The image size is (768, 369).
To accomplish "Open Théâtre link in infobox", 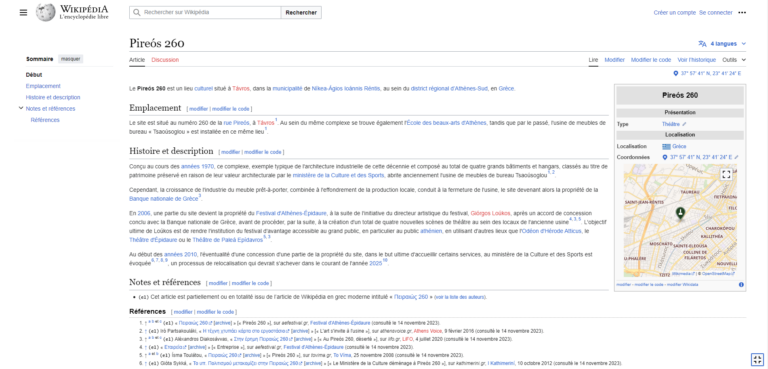I will (x=671, y=124).
